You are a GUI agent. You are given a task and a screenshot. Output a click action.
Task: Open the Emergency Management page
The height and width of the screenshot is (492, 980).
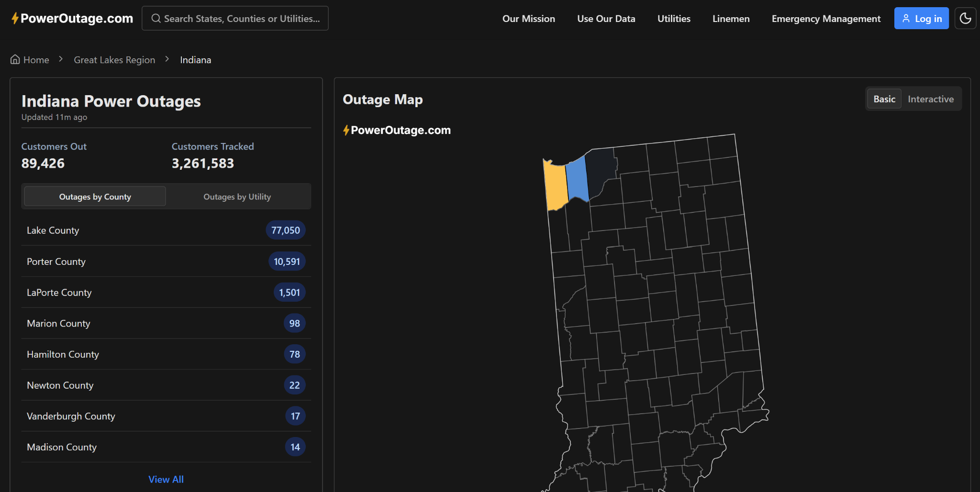(x=826, y=19)
